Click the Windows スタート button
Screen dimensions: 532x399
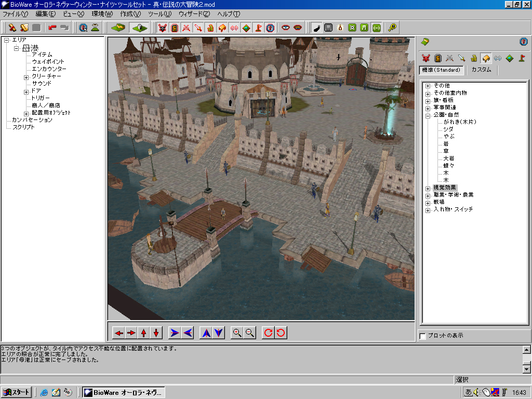[x=16, y=392]
